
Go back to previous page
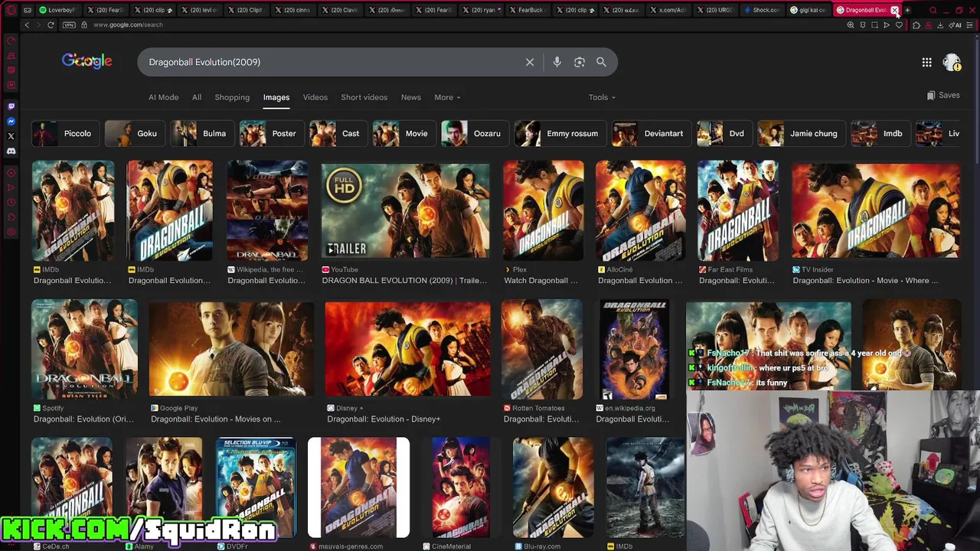click(27, 25)
